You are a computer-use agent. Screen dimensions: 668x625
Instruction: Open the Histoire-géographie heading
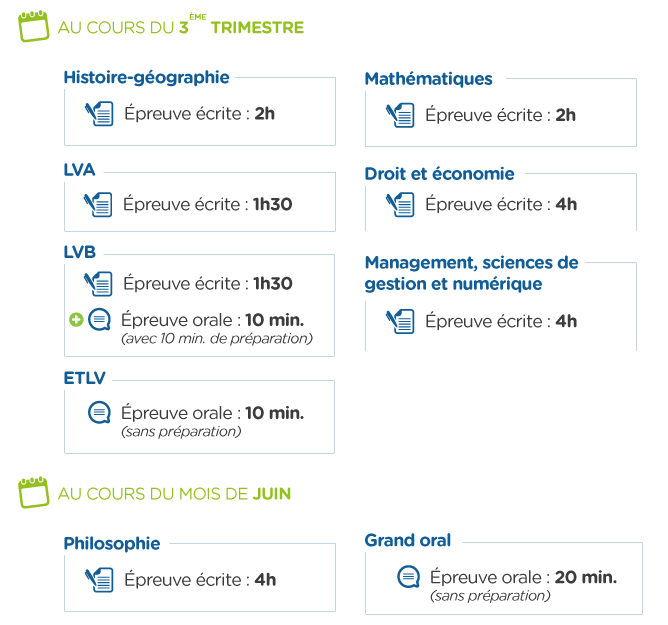[x=147, y=77]
